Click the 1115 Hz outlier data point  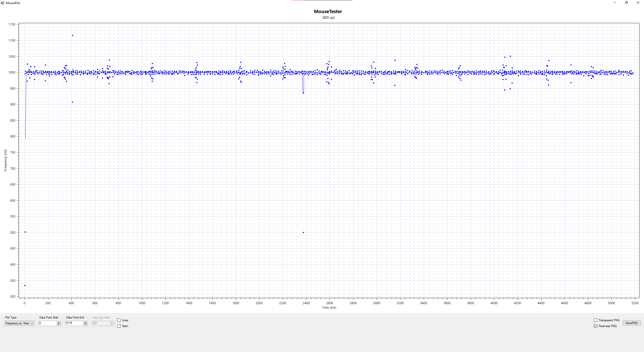[72, 36]
